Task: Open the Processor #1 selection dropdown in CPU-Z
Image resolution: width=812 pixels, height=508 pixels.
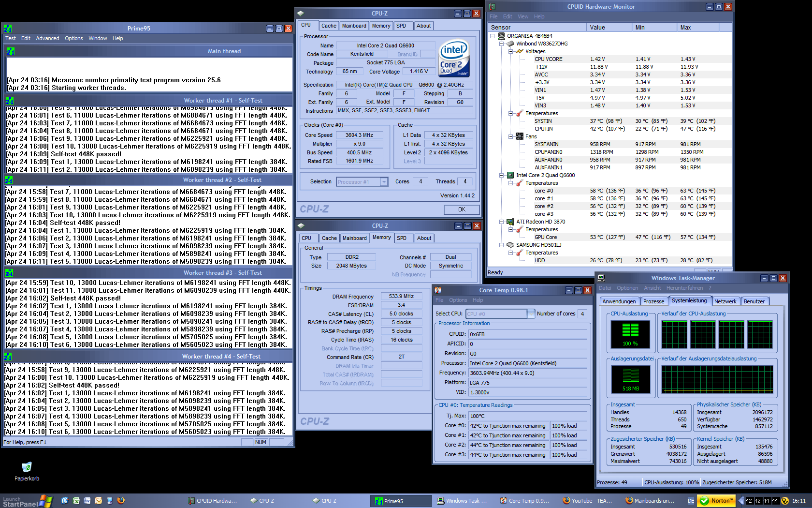Action: coord(384,182)
